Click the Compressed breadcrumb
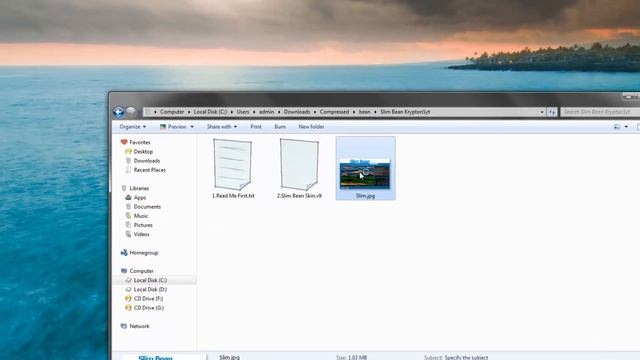This screenshot has width=640, height=360. pyautogui.click(x=334, y=112)
